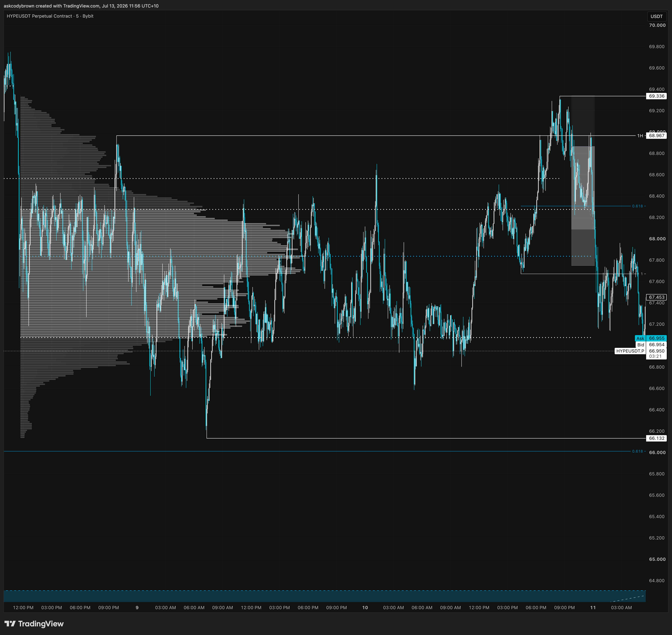This screenshot has height=635, width=672.
Task: Click the 03:21 candle countdown timer
Action: point(655,356)
